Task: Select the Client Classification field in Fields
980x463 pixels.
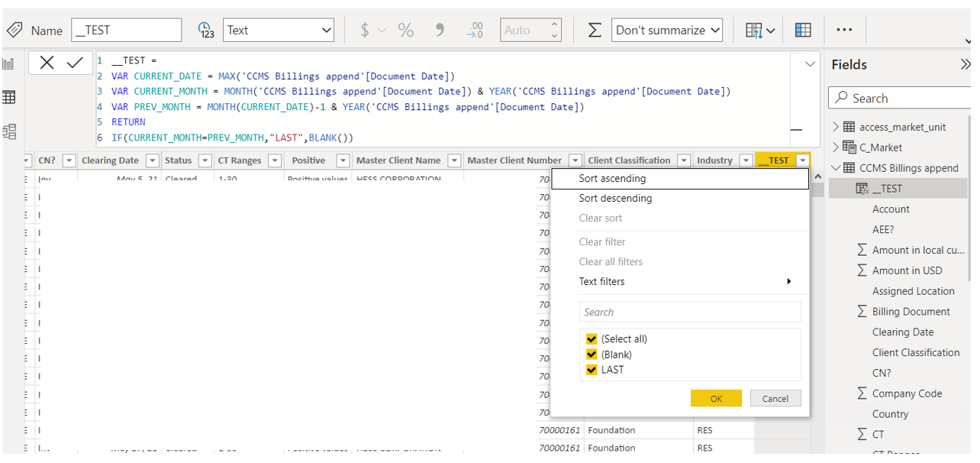Action: 916,352
